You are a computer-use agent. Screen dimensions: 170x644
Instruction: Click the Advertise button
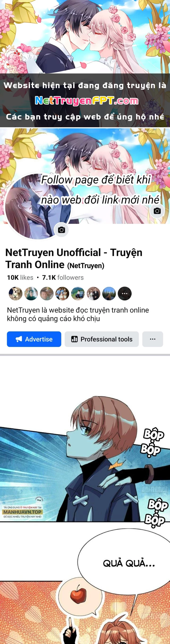pos(34,339)
